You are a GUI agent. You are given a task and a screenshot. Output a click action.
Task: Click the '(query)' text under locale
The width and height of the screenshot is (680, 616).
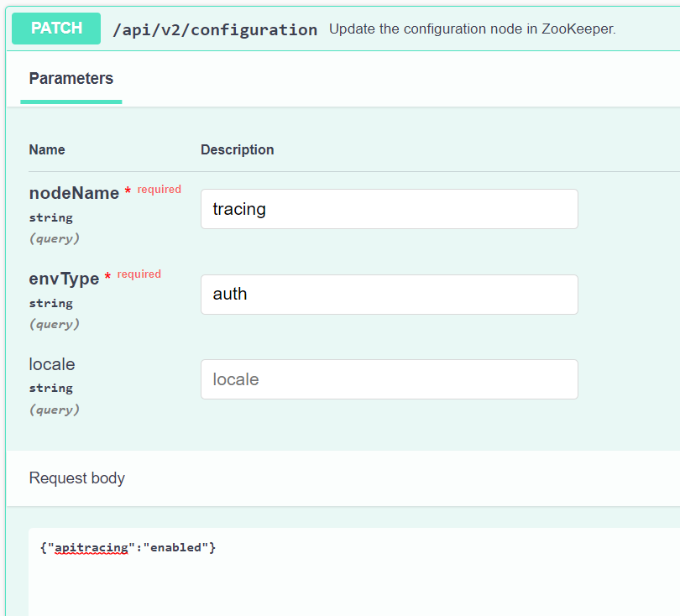point(55,410)
